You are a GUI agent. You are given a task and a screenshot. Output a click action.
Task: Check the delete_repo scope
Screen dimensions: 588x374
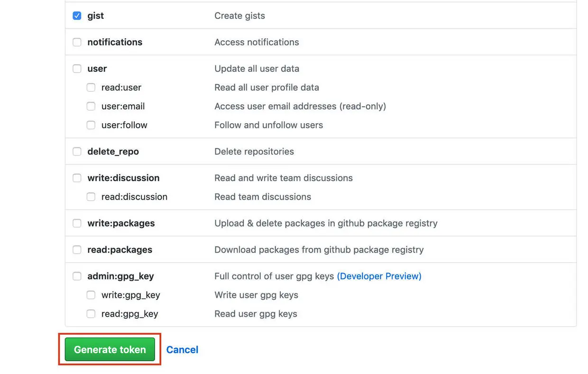coord(77,152)
